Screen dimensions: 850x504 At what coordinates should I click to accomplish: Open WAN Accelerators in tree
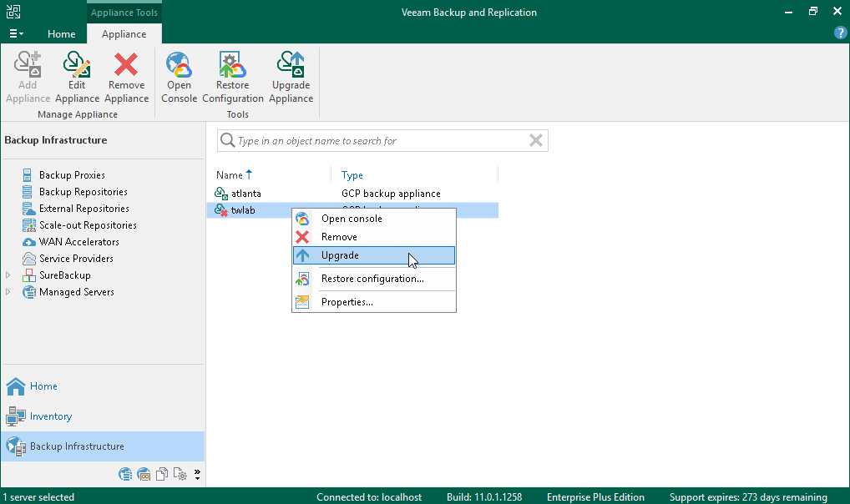point(79,242)
